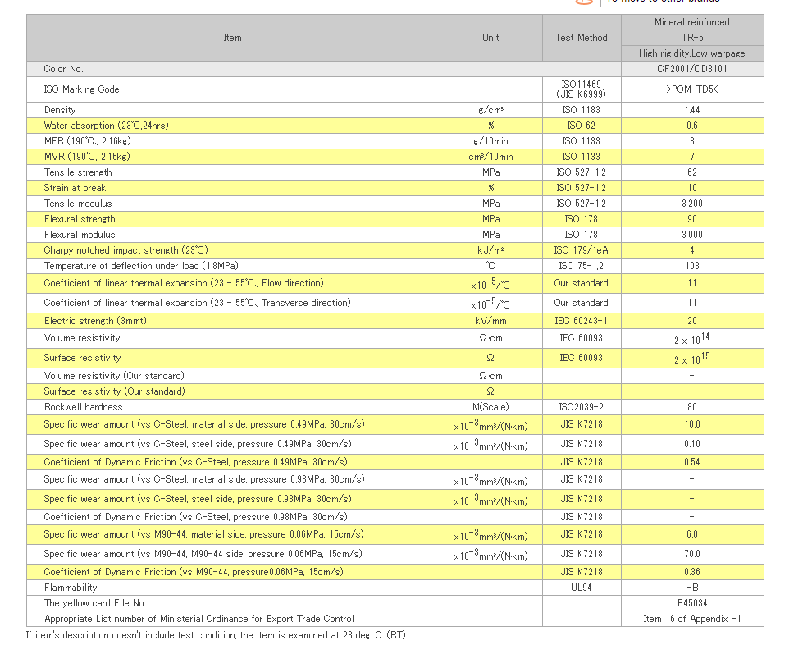Click the "Item 16 of Appendix -1" cell

(692, 619)
